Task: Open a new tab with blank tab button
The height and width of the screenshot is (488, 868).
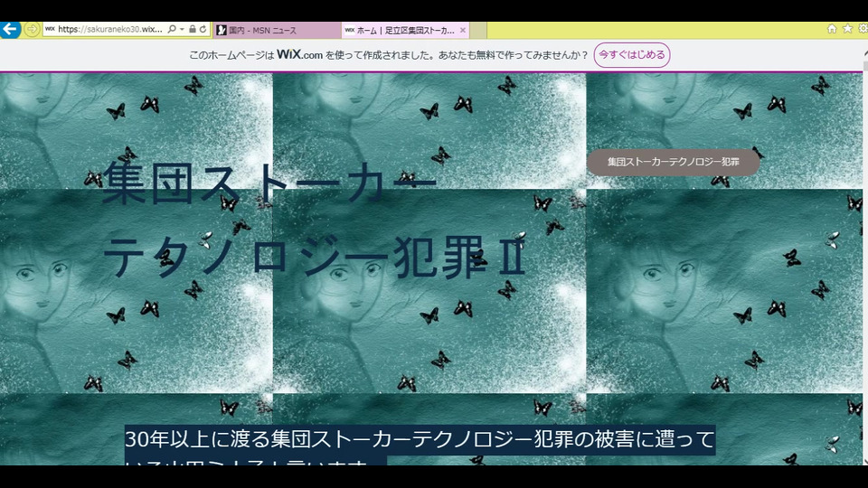Action: pos(478,31)
